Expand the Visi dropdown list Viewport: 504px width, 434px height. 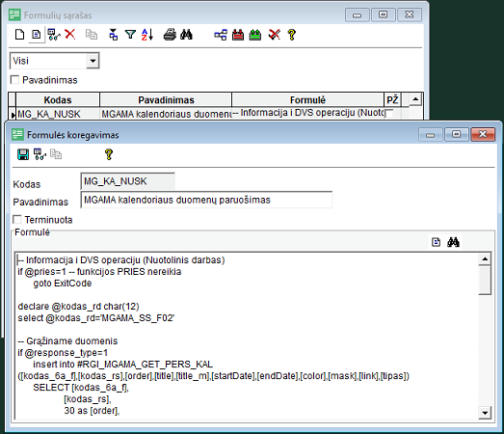tap(93, 61)
